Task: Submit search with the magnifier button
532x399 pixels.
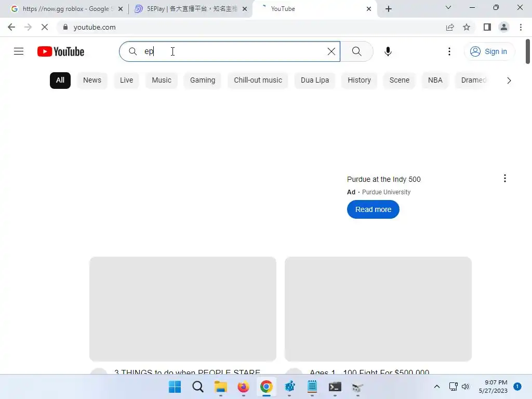Action: click(x=356, y=51)
